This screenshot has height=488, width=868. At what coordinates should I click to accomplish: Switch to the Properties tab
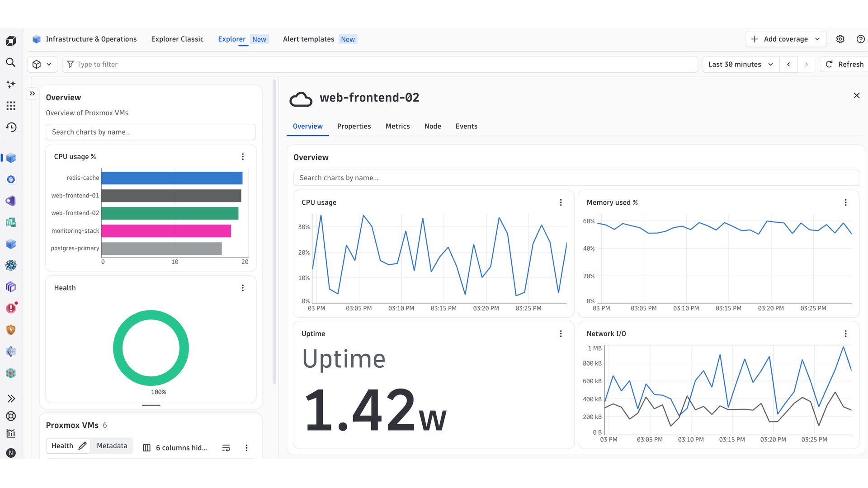click(x=354, y=127)
